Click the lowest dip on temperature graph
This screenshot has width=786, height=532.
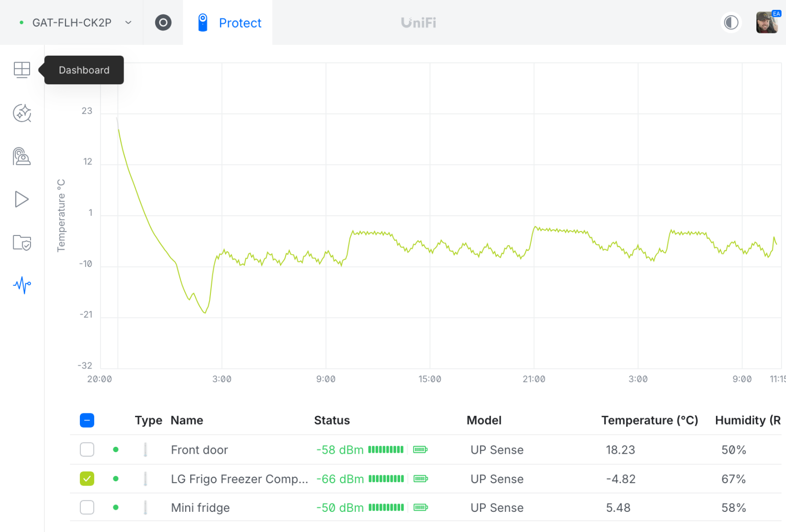point(205,313)
